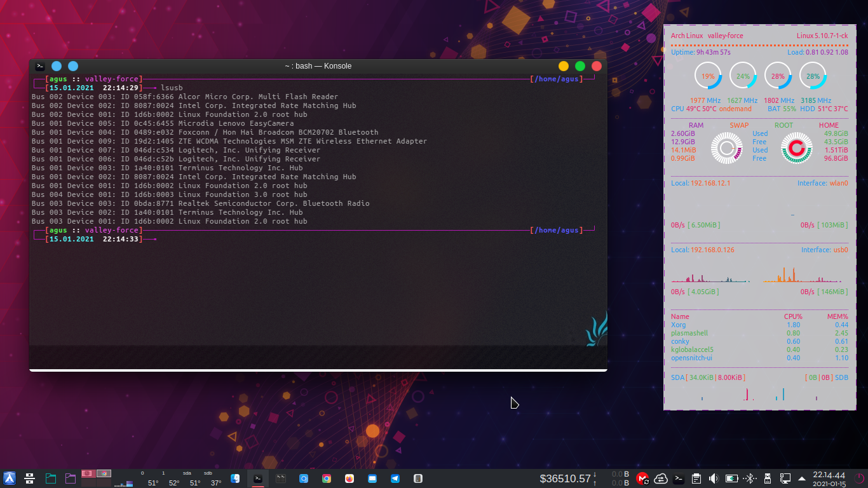The image size is (868, 488).
Task: Check battery status via the tray battery icon
Action: 732,478
